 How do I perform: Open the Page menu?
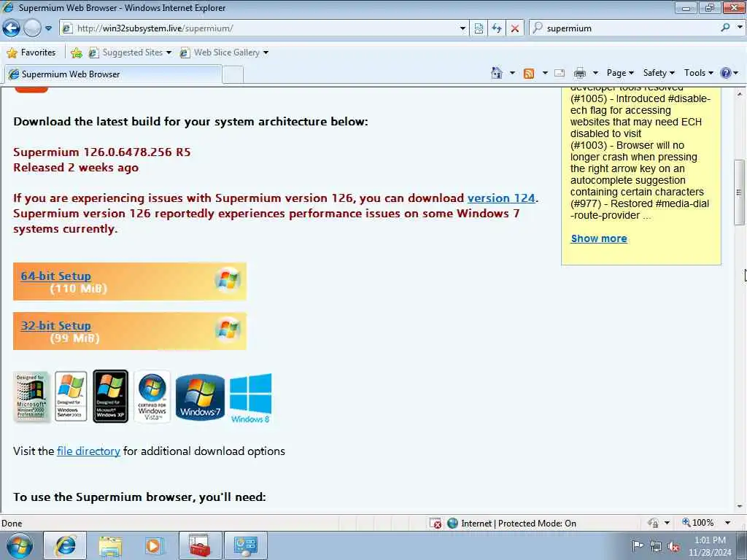(x=620, y=73)
